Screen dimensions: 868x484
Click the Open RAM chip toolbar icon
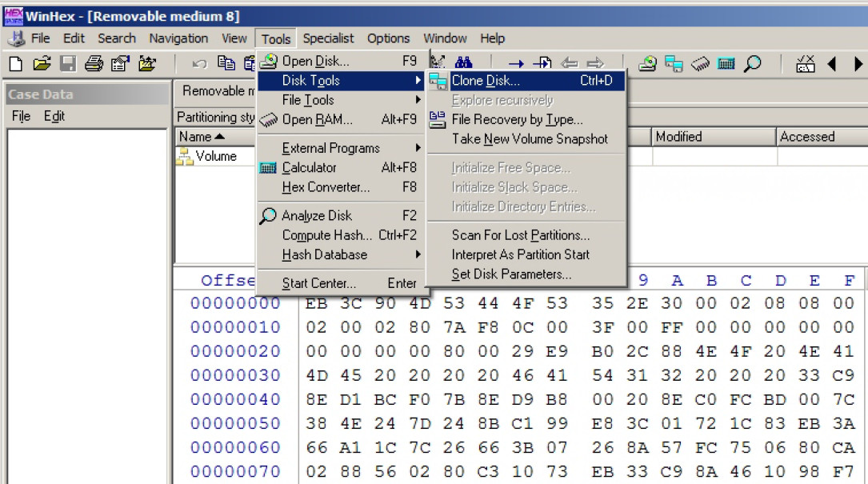pos(700,64)
